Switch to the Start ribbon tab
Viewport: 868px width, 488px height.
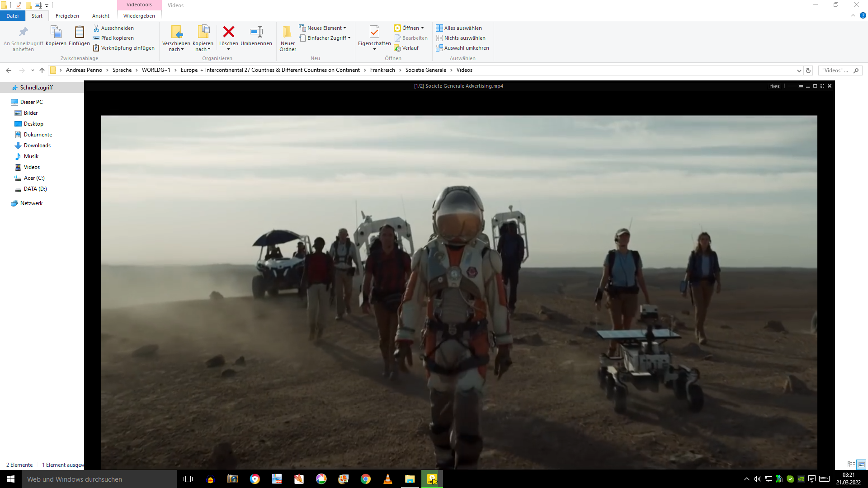(37, 16)
